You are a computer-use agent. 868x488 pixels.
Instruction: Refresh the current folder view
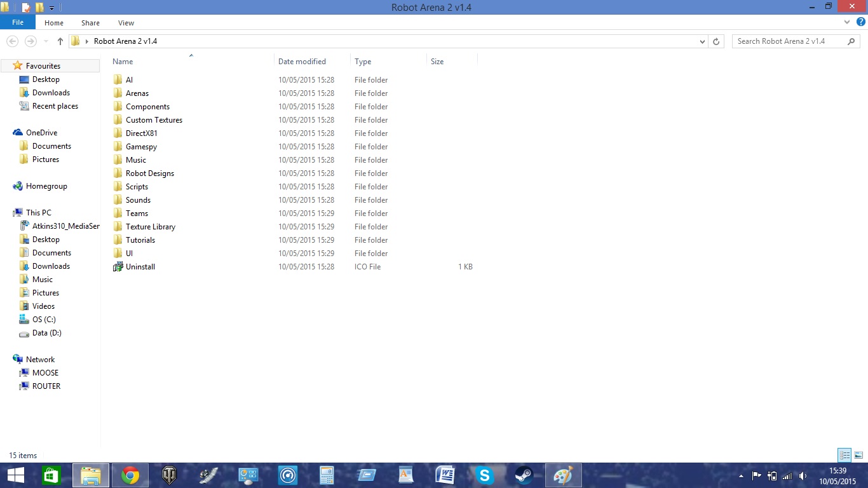[x=716, y=41]
